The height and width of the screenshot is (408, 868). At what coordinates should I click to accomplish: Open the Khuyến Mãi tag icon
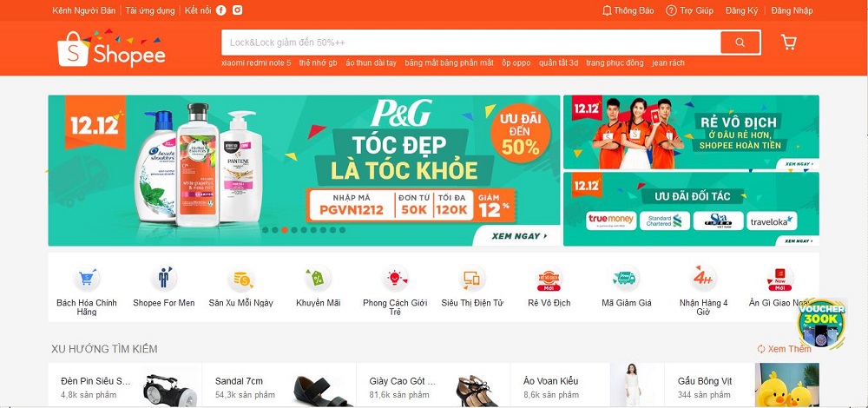point(318,278)
